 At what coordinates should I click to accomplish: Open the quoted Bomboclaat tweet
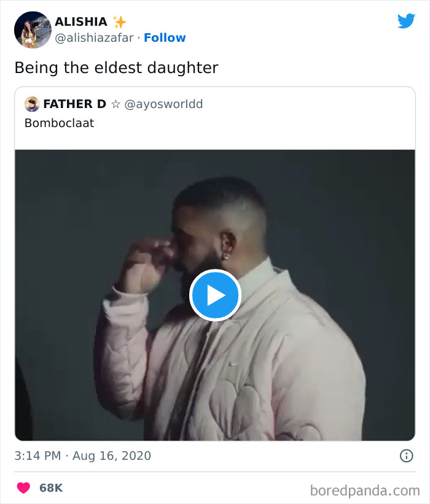58,123
